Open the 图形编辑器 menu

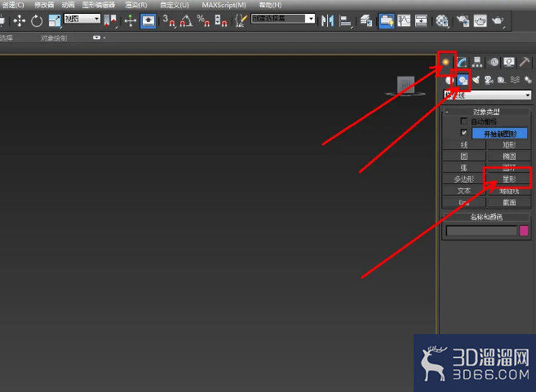99,5
